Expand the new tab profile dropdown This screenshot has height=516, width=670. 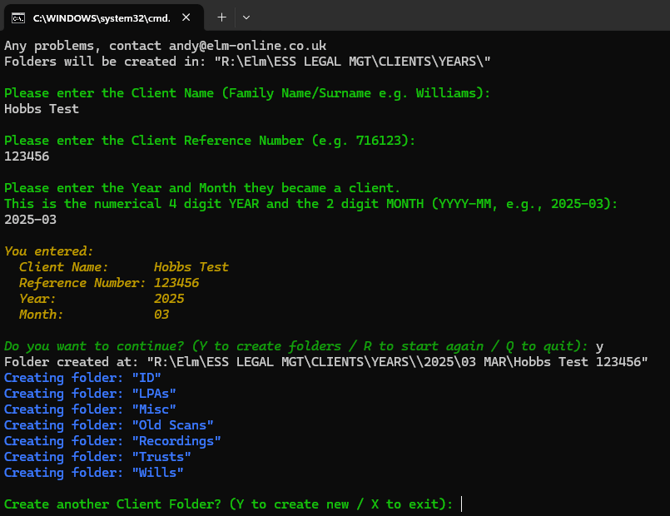(246, 18)
